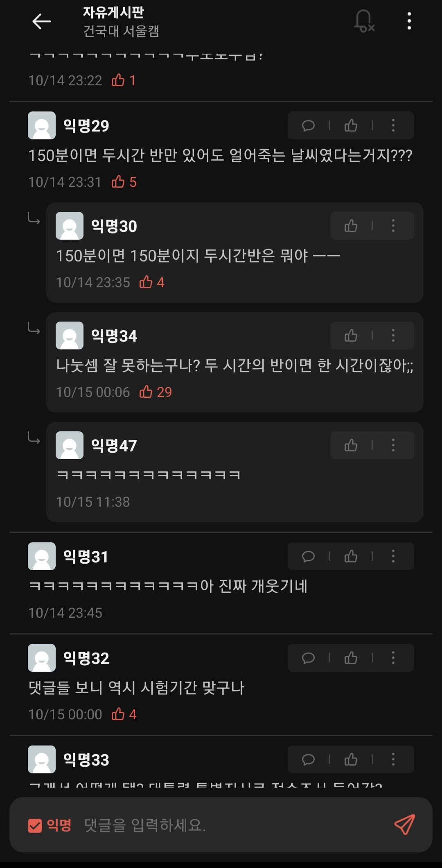Reply to 익명31's comment via bubble icon
Image resolution: width=442 pixels, height=868 pixels.
308,556
